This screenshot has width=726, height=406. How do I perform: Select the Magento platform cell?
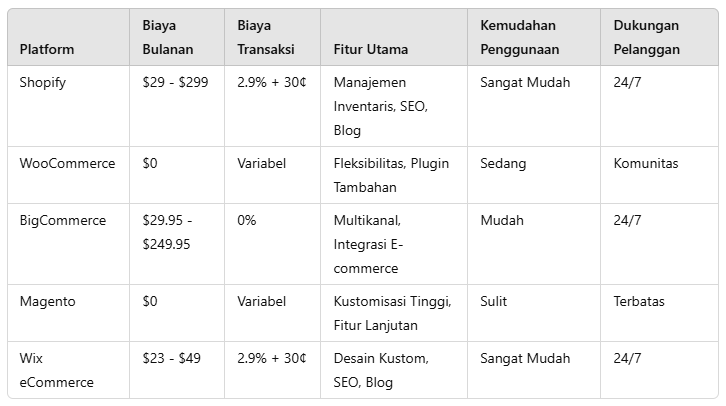click(x=47, y=301)
